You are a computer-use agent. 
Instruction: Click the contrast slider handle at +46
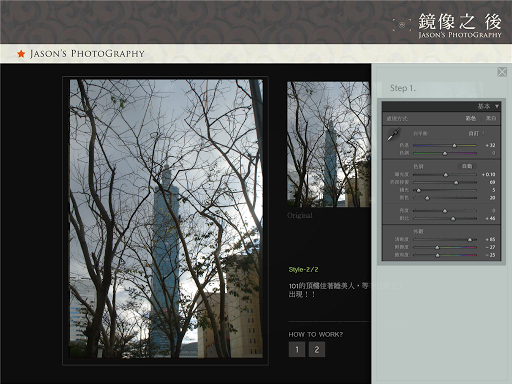click(x=453, y=219)
